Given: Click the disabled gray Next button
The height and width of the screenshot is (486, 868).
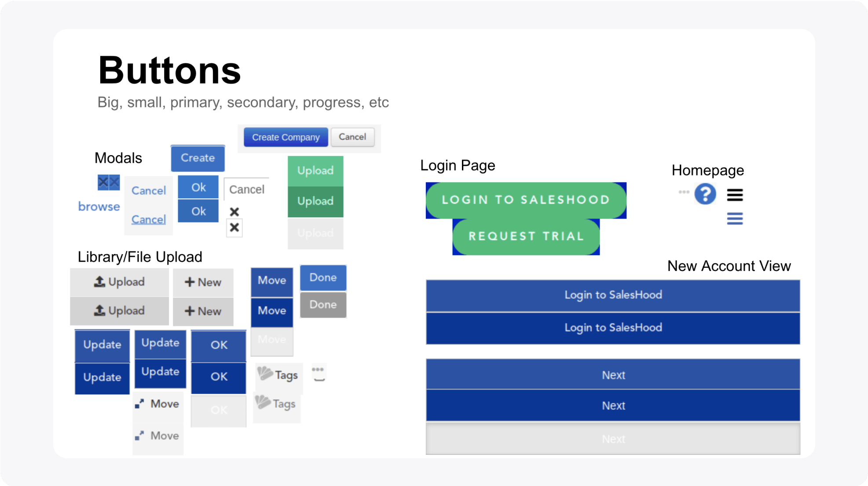Looking at the screenshot, I should [613, 438].
